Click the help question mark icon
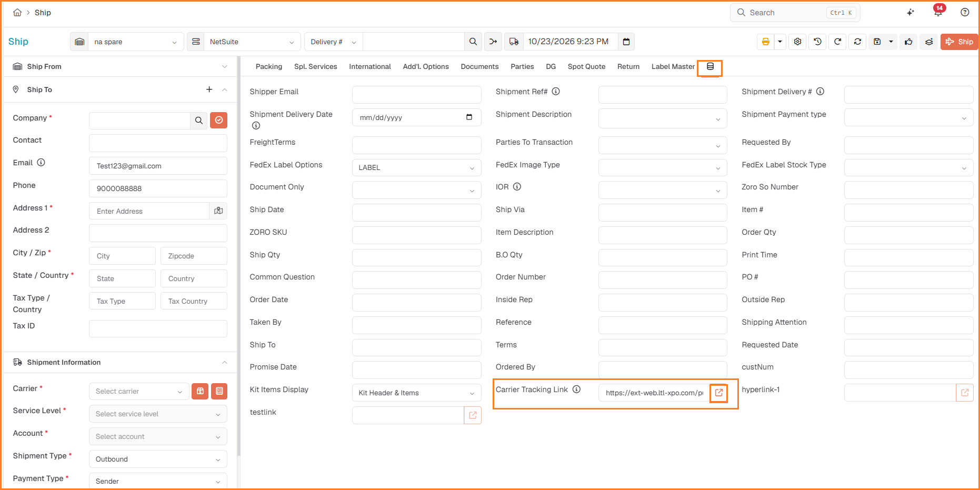 pyautogui.click(x=965, y=13)
